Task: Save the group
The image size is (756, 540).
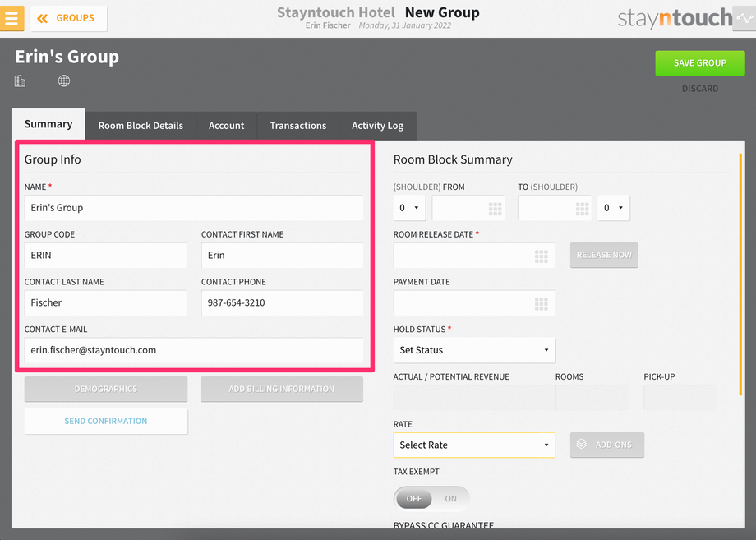Action: tap(699, 62)
